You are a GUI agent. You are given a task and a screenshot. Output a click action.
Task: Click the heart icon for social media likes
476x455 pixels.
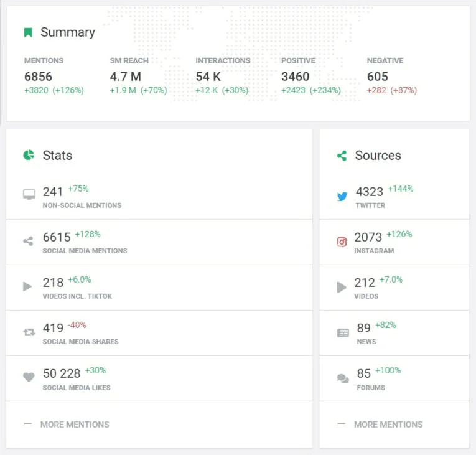click(x=29, y=377)
